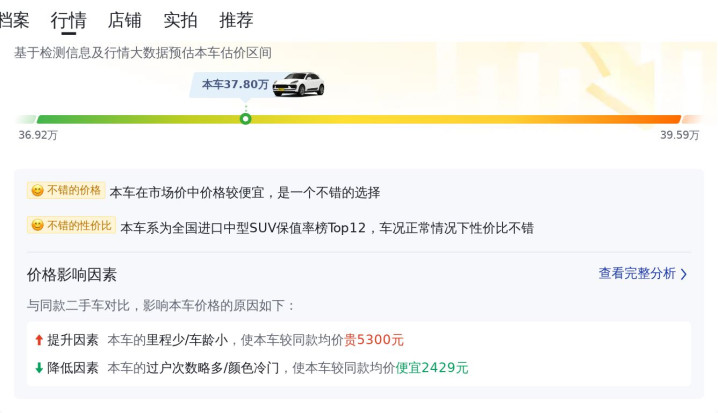Image resolution: width=718 pixels, height=413 pixels.
Task: Click the 39.59万 maximum price label
Action: click(680, 135)
